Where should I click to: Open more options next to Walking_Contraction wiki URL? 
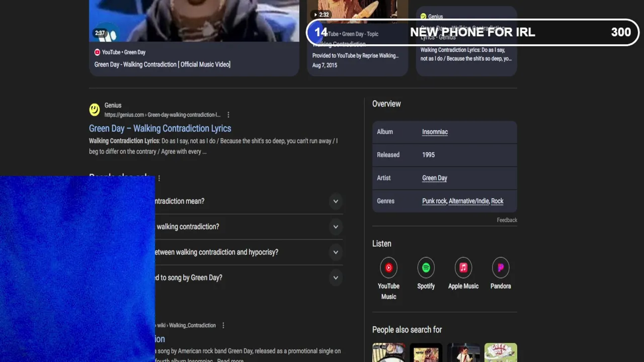pyautogui.click(x=223, y=325)
